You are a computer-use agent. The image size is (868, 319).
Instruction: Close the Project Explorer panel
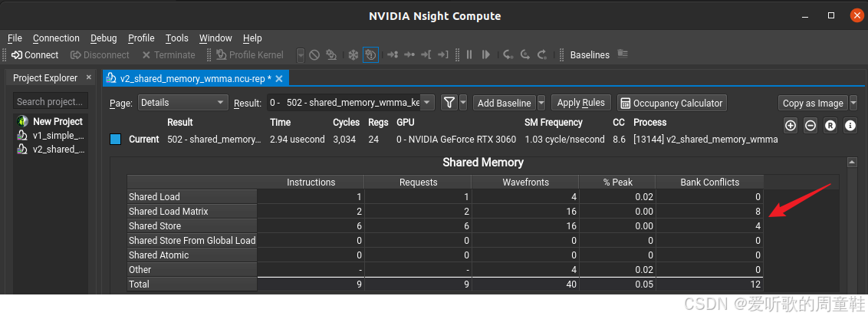(89, 77)
